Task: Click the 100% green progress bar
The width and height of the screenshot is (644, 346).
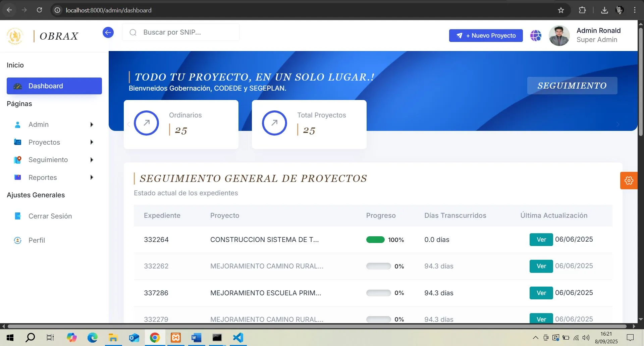Action: pos(375,240)
